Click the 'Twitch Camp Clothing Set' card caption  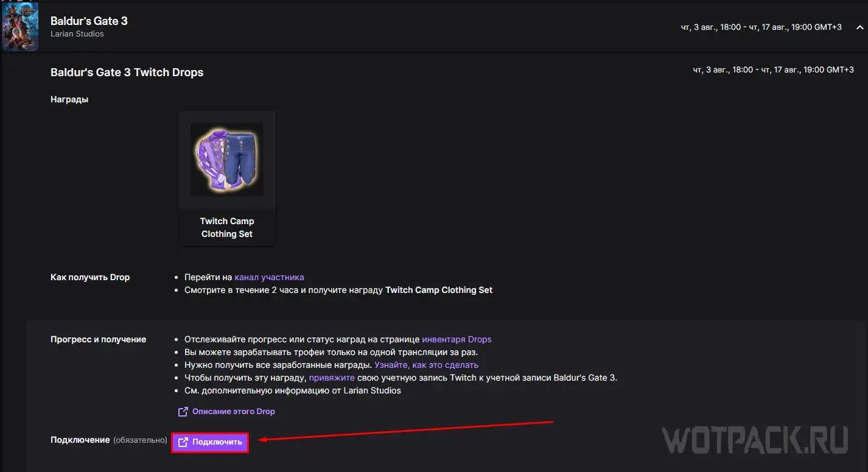coord(227,228)
